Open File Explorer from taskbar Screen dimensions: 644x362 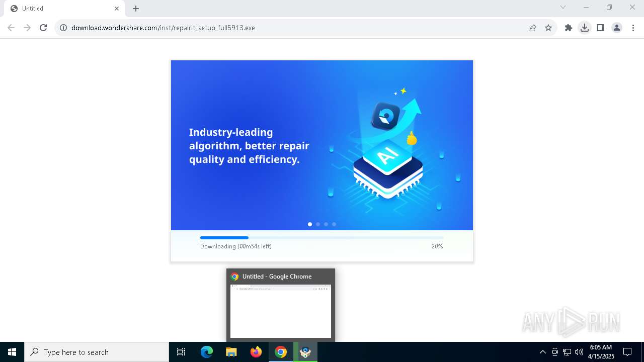pos(231,352)
